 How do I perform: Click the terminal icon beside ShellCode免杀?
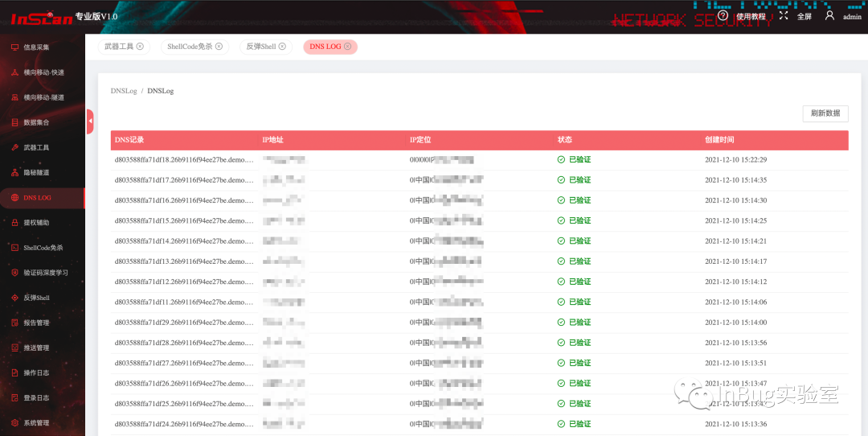[x=15, y=248]
